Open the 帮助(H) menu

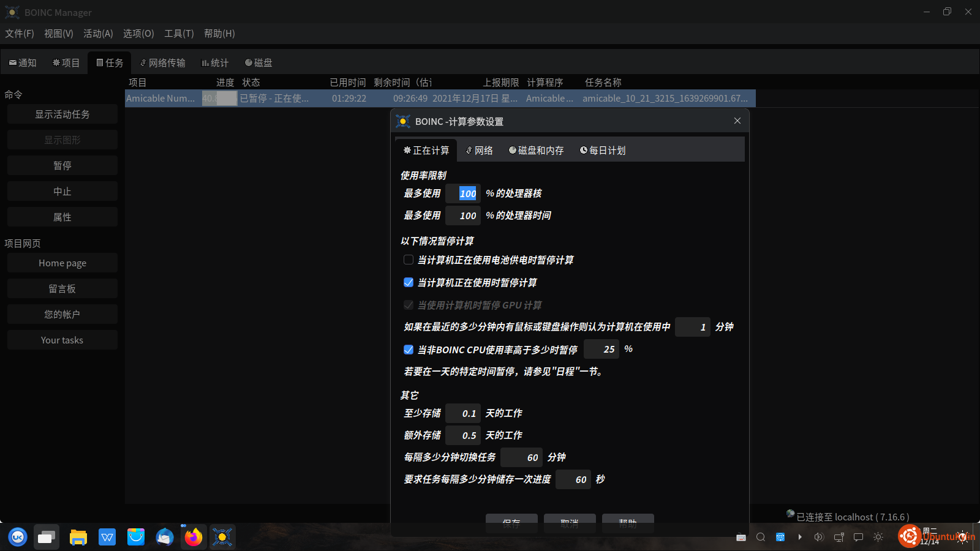click(x=219, y=34)
